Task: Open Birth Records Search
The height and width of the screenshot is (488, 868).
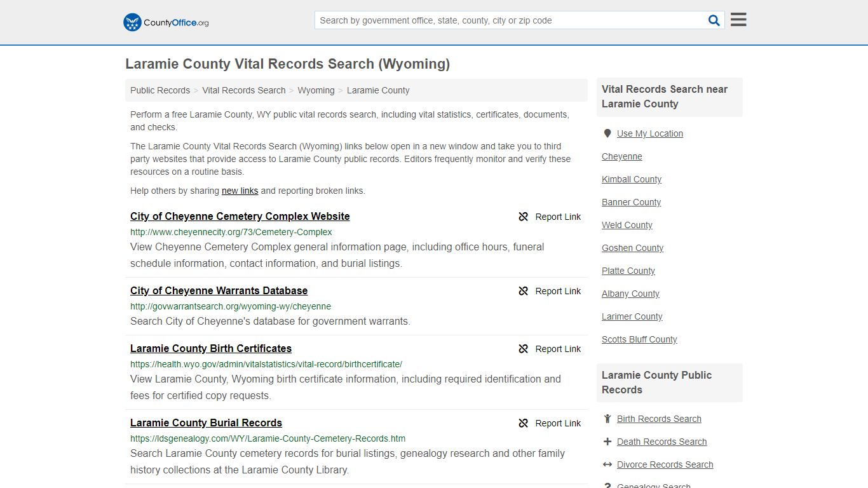Action: pos(659,419)
